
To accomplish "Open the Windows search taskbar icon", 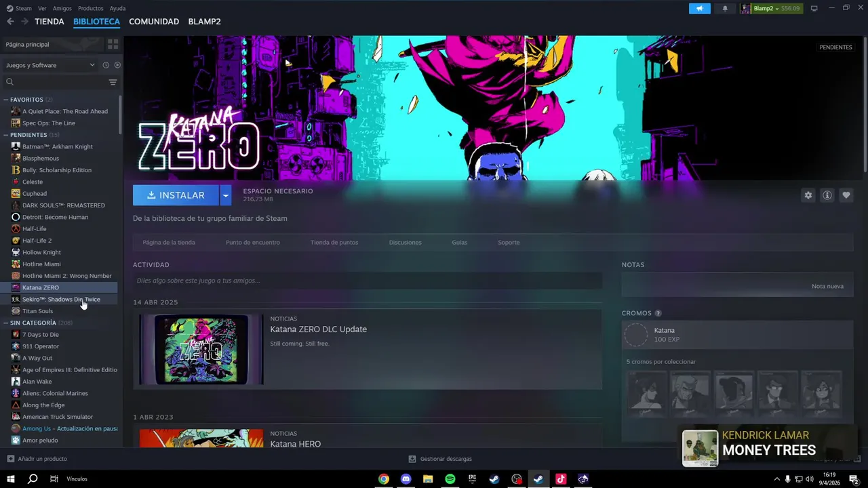I will [x=33, y=479].
